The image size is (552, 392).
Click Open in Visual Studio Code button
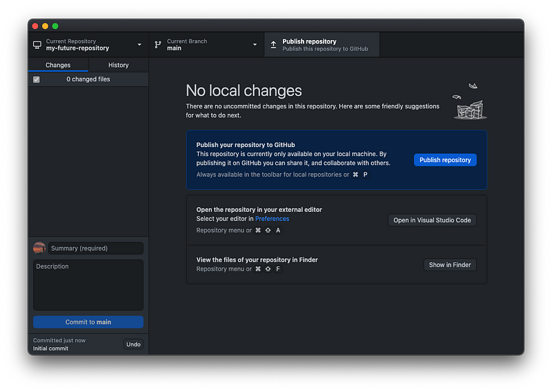tap(432, 220)
